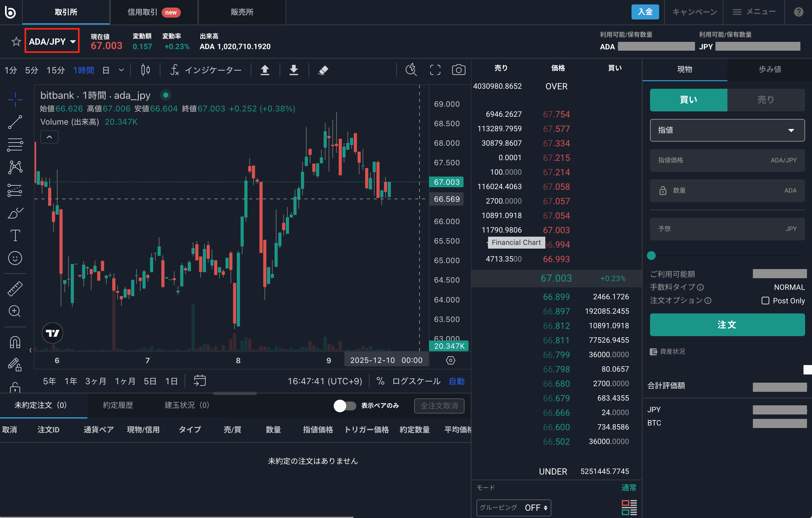
Task: Open the 約定履歴 tab
Action: [118, 405]
